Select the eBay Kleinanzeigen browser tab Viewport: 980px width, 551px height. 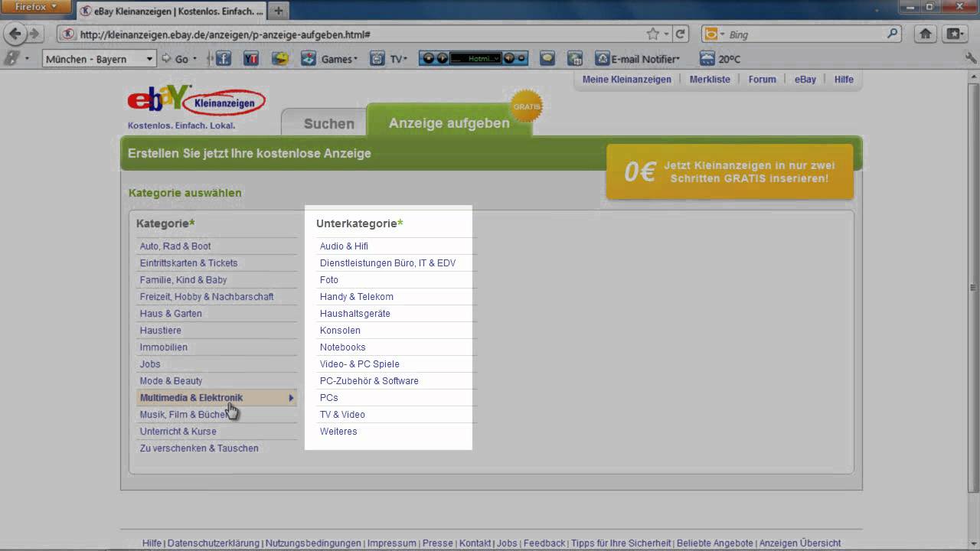[x=171, y=11]
